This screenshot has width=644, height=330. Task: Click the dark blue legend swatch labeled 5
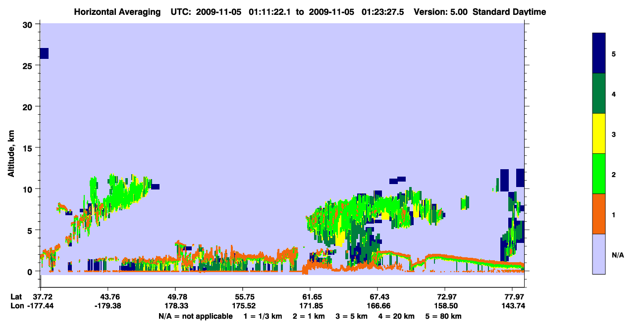[599, 53]
